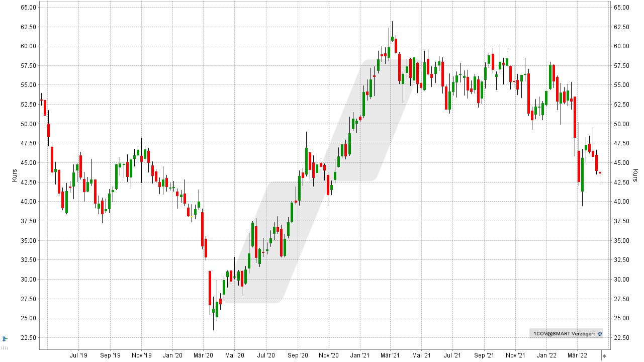Click the 65.00 value on right price axis
Image resolution: width=644 pixels, height=362 pixels.
(621, 8)
